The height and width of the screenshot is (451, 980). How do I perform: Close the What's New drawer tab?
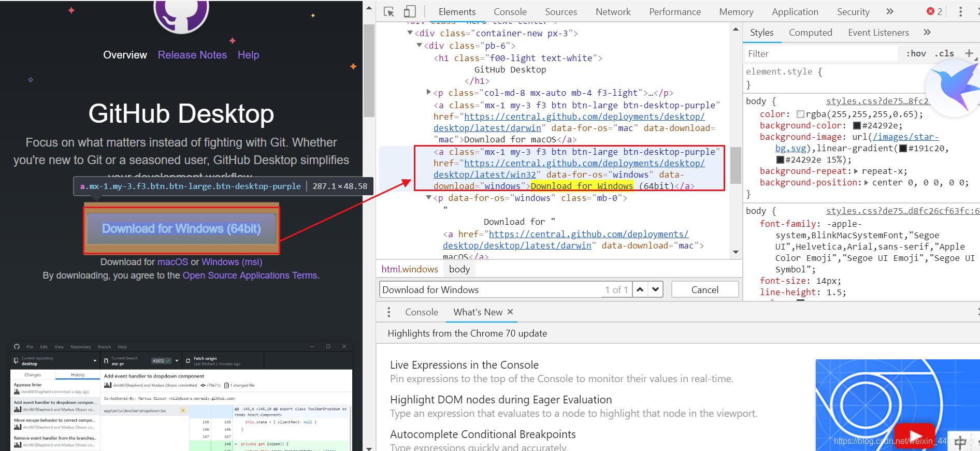coord(510,312)
